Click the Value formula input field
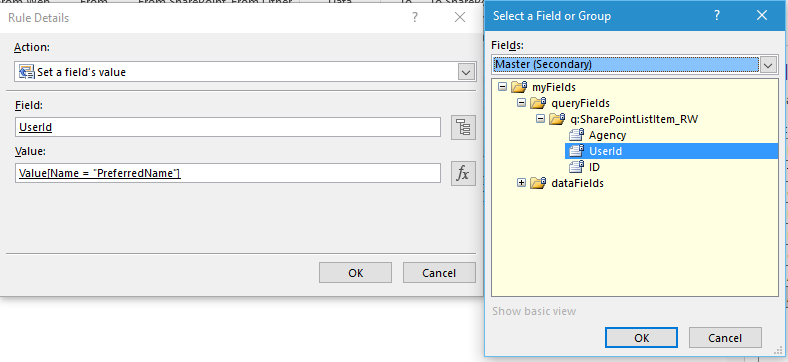 [228, 173]
